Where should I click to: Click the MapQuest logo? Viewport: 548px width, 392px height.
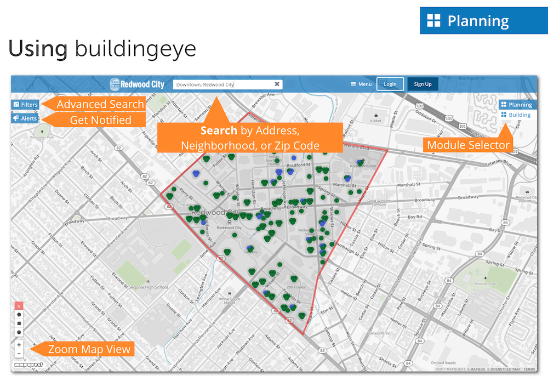[28, 365]
